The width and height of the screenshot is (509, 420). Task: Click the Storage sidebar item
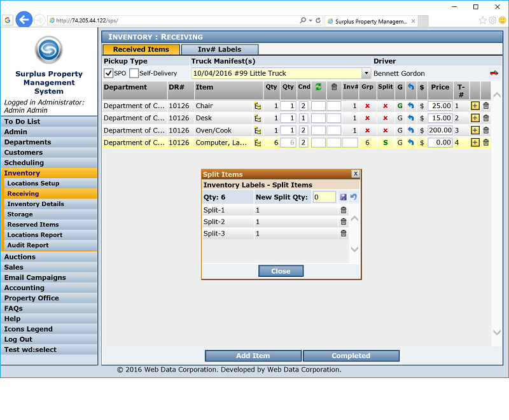50,214
